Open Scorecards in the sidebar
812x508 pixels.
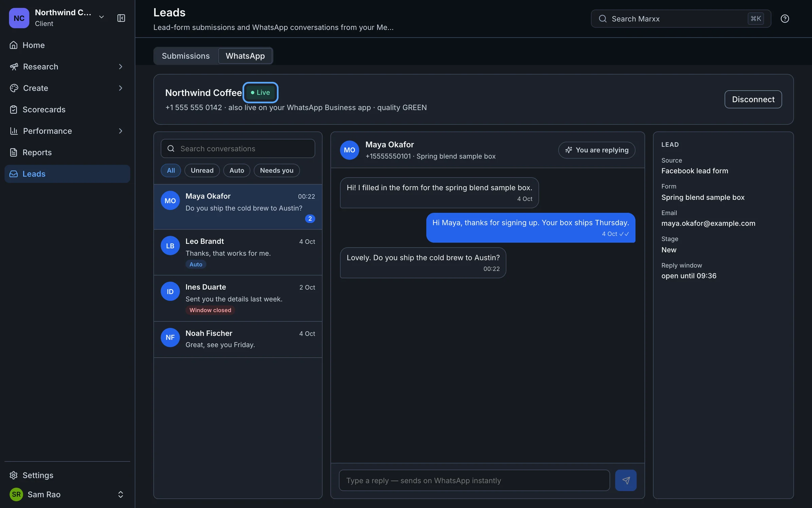(67, 109)
